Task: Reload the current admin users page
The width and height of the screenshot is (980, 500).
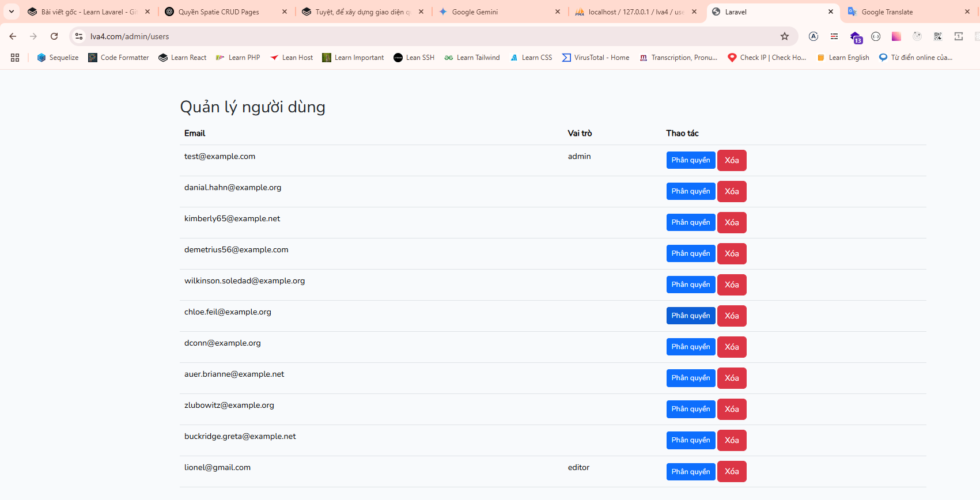Action: tap(54, 36)
